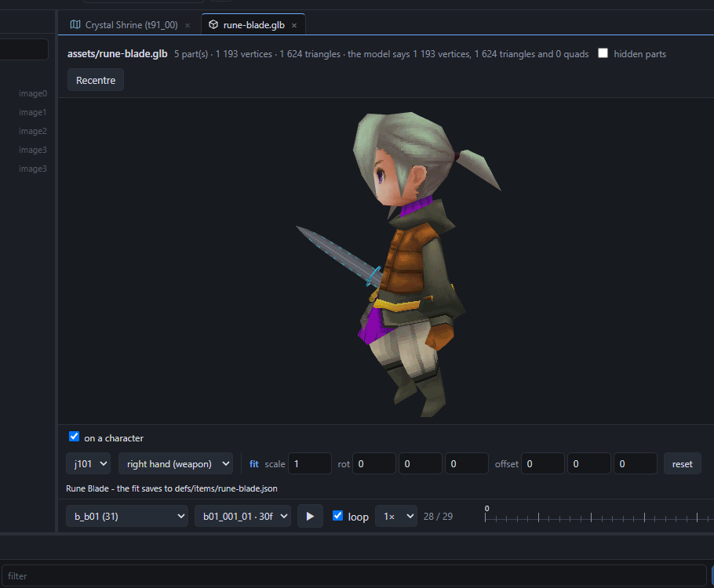Open the b01_001_01 · 30f clip dropdown
The image size is (714, 588).
(x=242, y=516)
